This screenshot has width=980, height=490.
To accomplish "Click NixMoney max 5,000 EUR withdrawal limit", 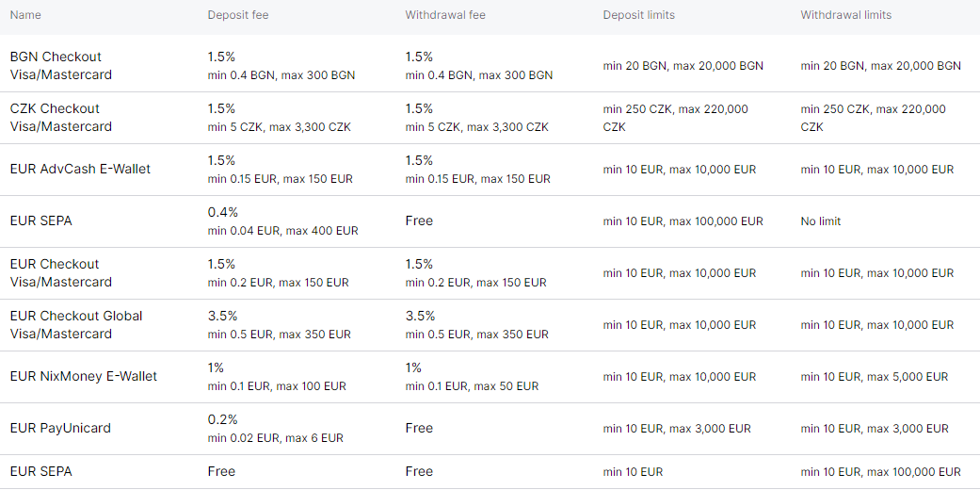I will (x=875, y=377).
